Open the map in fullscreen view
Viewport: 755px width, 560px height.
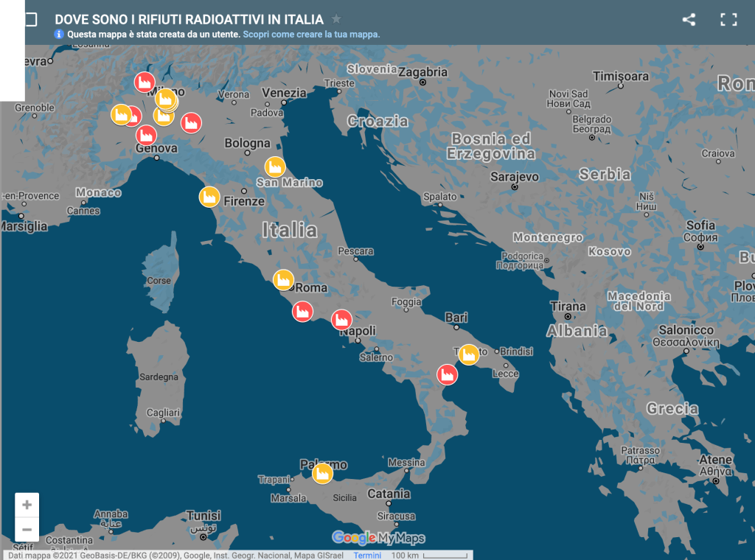728,20
